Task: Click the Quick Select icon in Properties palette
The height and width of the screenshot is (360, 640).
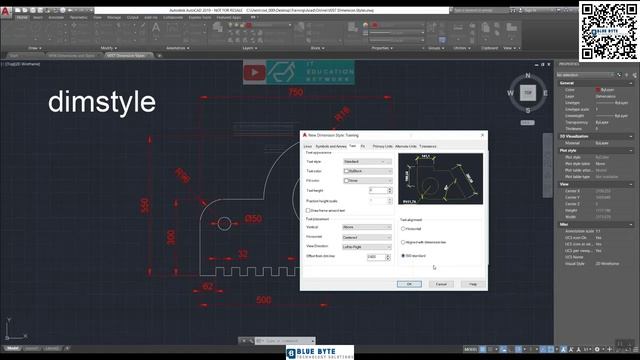Action: coord(634,75)
